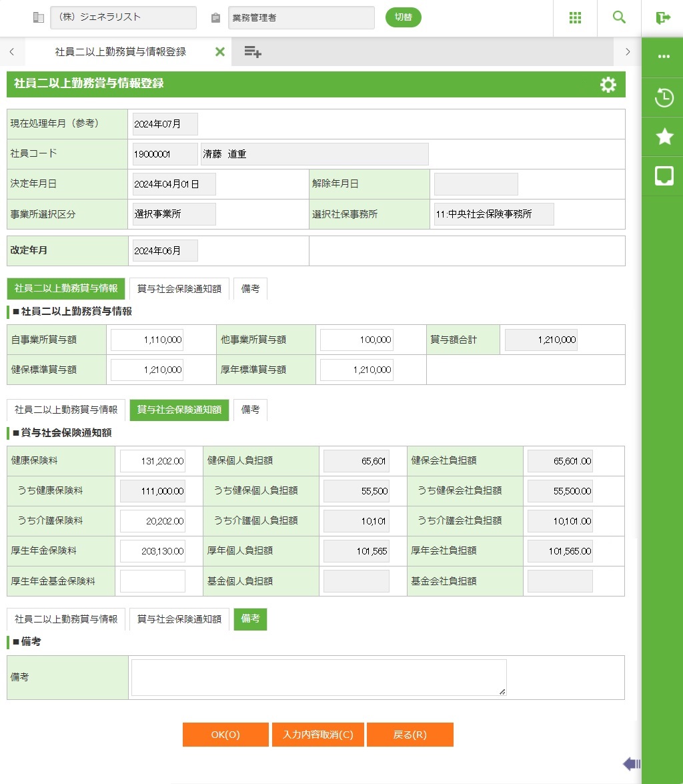Click the 戻る(R) button

[x=410, y=735]
